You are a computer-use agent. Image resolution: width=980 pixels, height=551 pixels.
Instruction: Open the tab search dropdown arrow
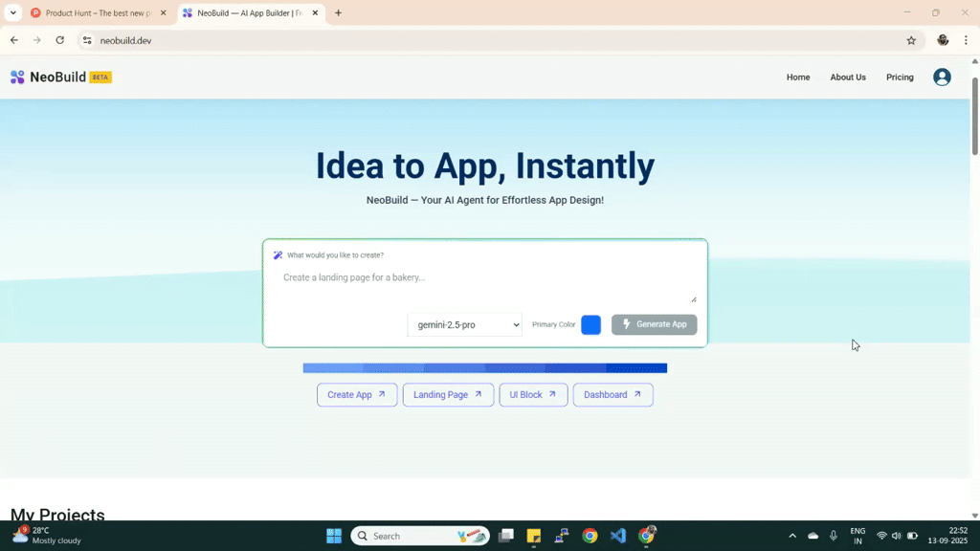coord(13,12)
